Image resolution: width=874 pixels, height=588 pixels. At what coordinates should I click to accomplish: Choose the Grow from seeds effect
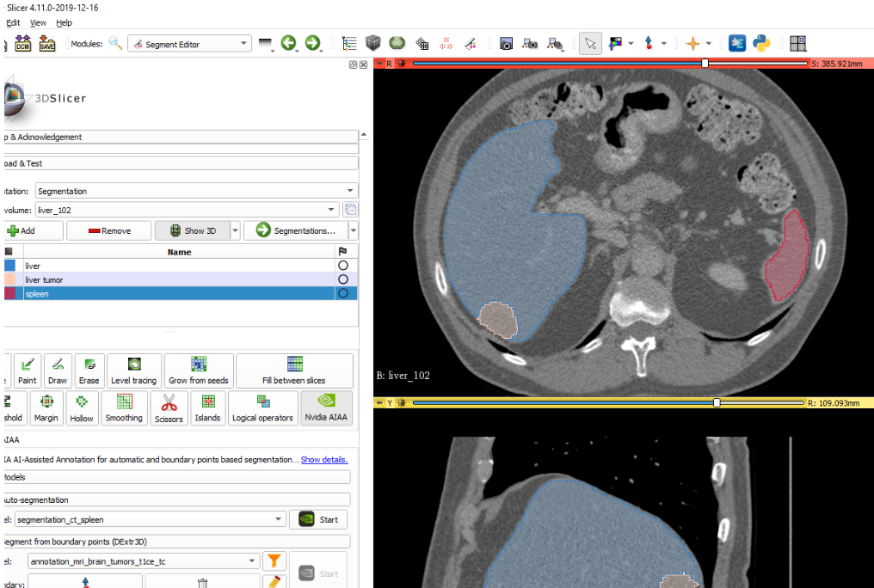pos(199,371)
